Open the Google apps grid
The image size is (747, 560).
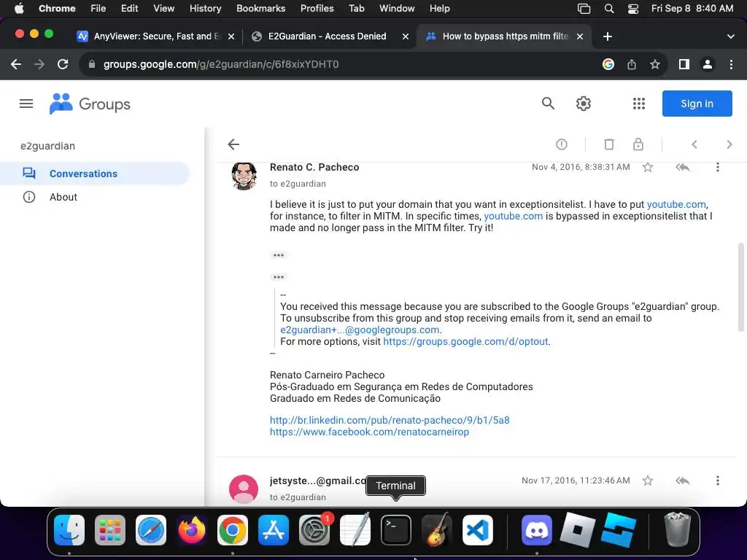click(x=639, y=104)
